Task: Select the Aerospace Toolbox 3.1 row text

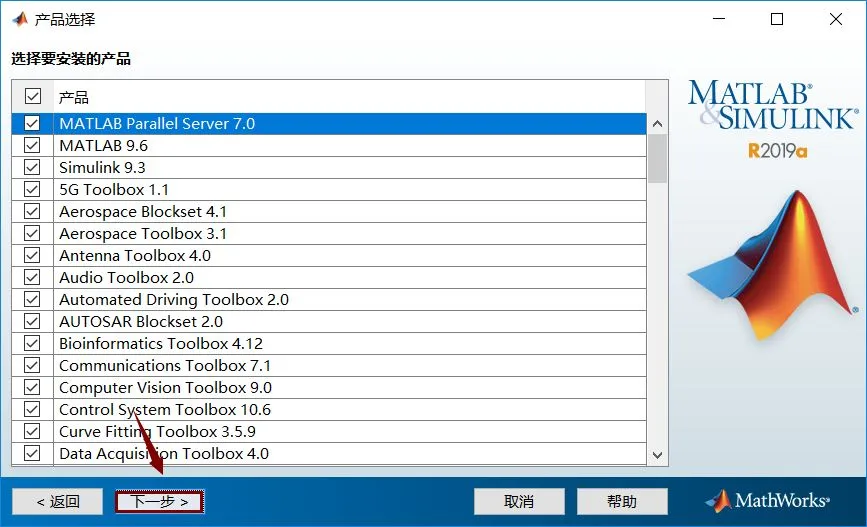Action: [x=143, y=233]
